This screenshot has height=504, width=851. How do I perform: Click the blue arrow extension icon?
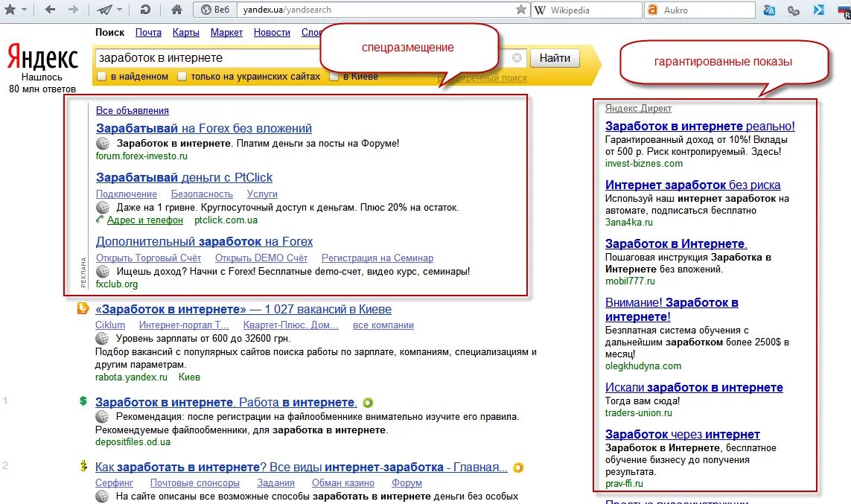[x=818, y=10]
